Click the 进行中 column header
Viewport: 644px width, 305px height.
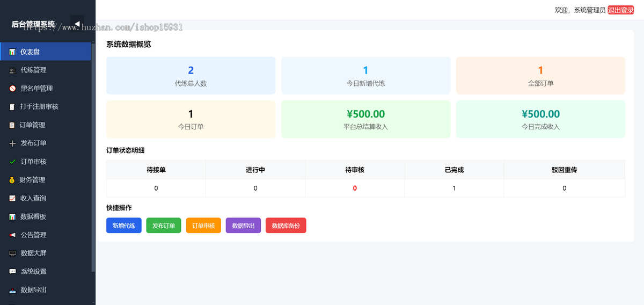(255, 170)
